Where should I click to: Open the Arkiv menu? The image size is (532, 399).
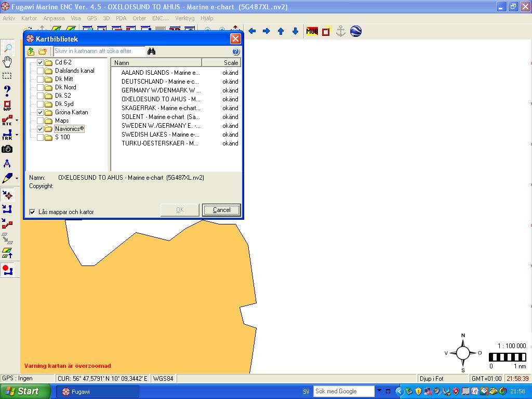pyautogui.click(x=9, y=18)
